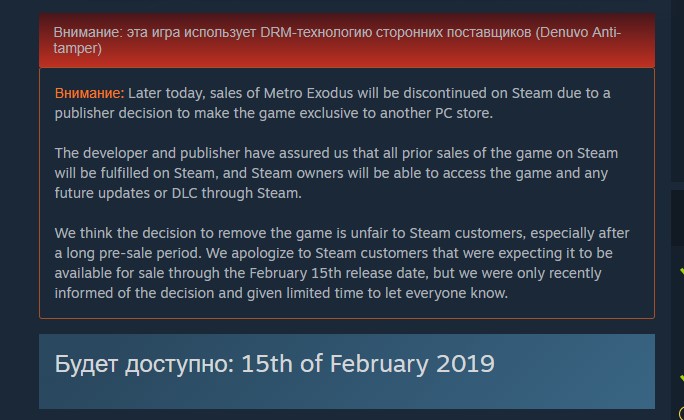Click the orange "Внимание:" label in the notice
Image resolution: width=684 pixels, height=420 pixels.
pyautogui.click(x=90, y=93)
